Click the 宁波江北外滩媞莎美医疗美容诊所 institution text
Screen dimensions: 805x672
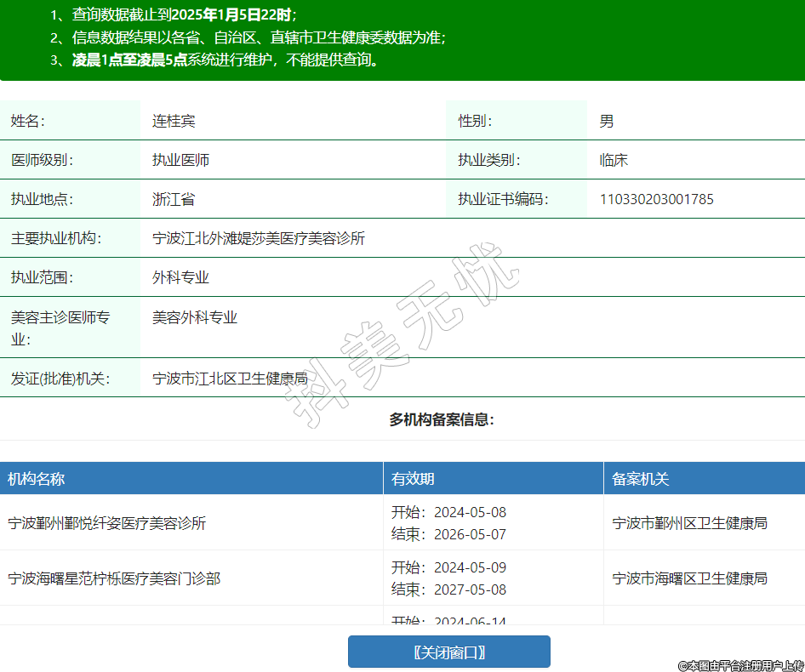pyautogui.click(x=259, y=238)
